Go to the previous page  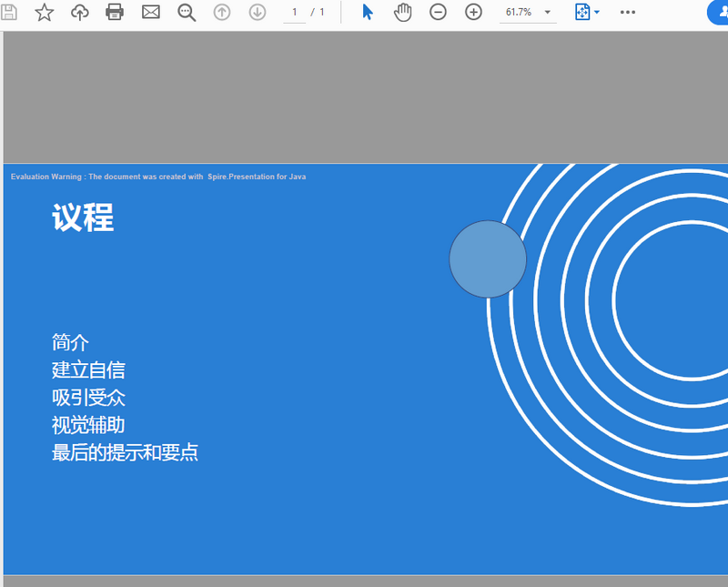(222, 12)
